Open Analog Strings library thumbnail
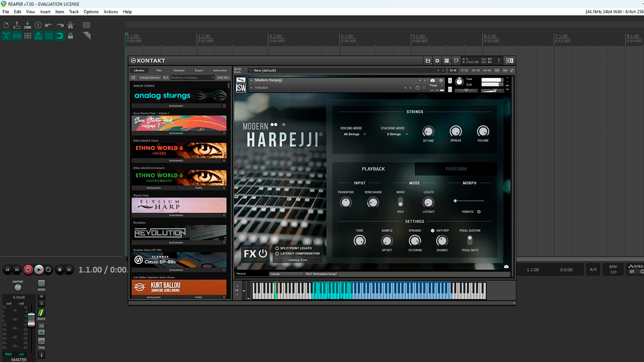Image resolution: width=644 pixels, height=362 pixels. coord(179,96)
